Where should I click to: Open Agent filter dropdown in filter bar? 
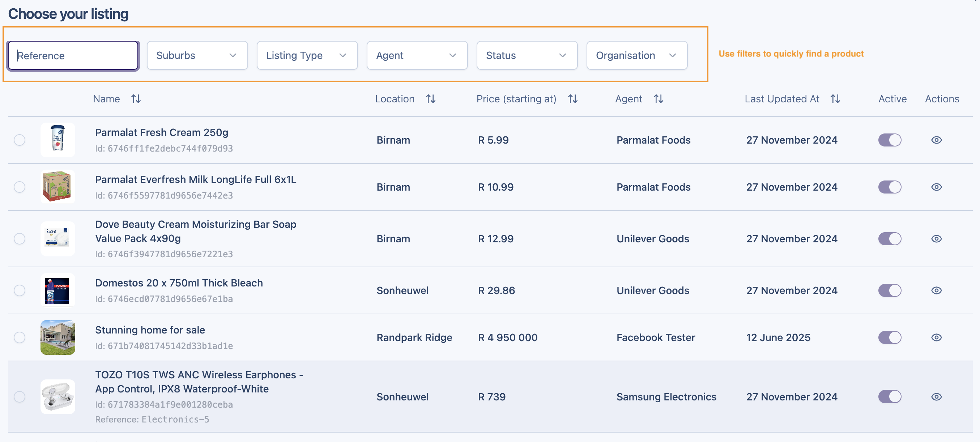click(x=417, y=56)
